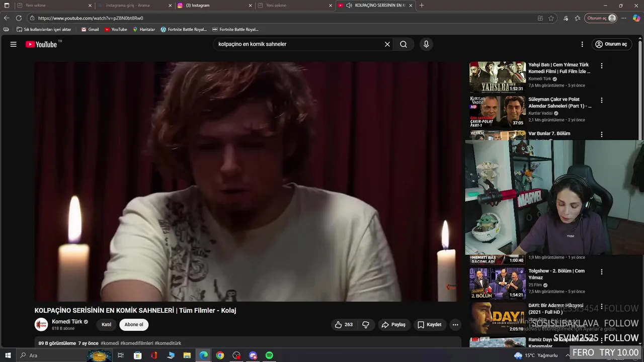644x362 pixels.
Task: Start voice search with microphone
Action: (x=426, y=44)
